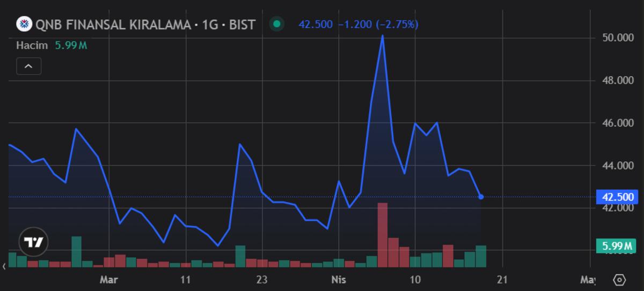The width and height of the screenshot is (644, 291).
Task: Click the 48.000 price scale label
Action: [x=618, y=81]
